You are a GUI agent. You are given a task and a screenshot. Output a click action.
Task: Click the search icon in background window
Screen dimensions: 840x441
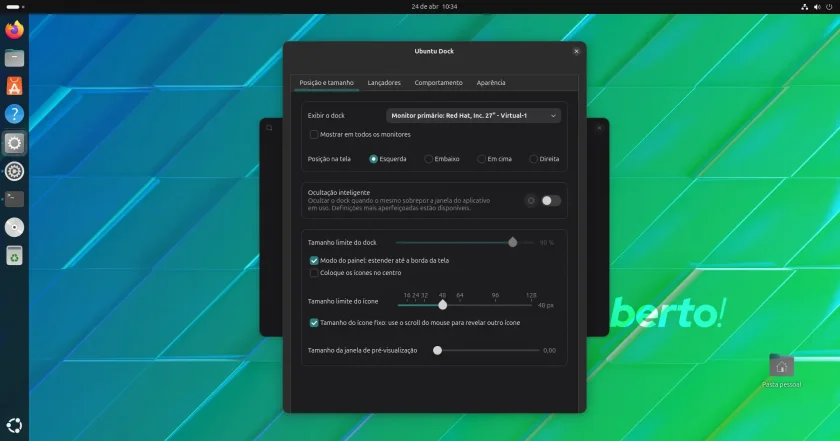click(x=269, y=128)
